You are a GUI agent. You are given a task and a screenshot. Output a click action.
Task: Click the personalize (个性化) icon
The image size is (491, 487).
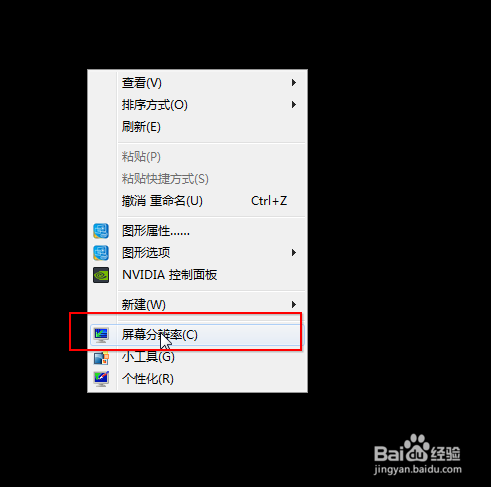click(101, 379)
